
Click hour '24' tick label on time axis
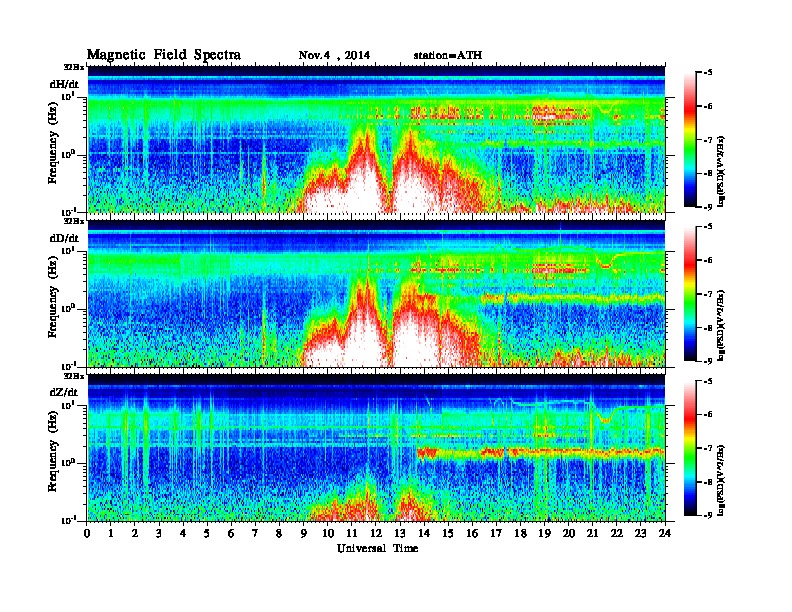click(665, 534)
